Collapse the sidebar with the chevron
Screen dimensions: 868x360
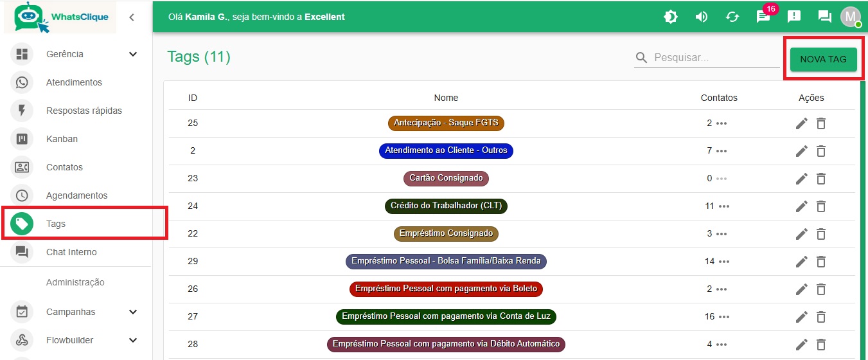click(x=132, y=17)
